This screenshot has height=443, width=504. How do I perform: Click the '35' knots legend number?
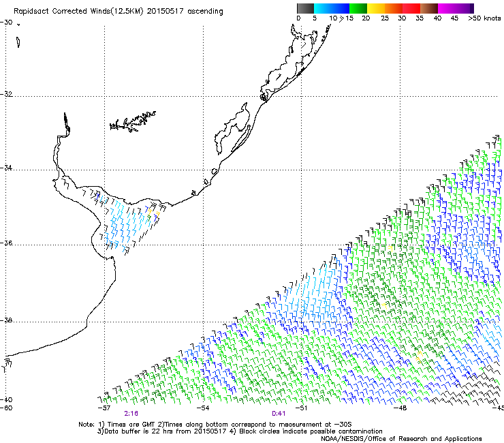420,18
